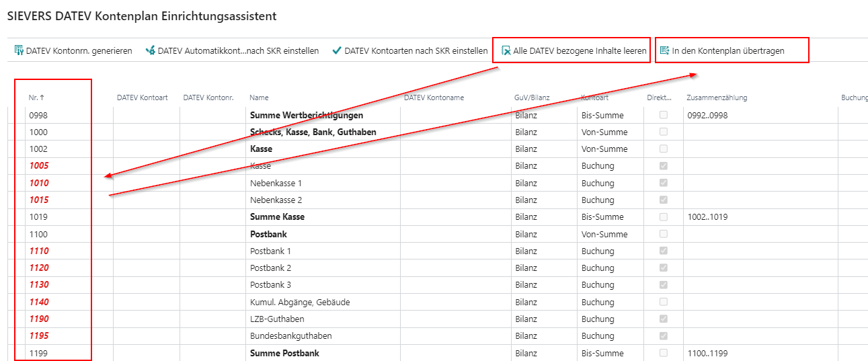Viewport: 868px width, 361px height.
Task: Select the DATEV Kontoarten nach SKR einstellen action
Action: [x=416, y=50]
